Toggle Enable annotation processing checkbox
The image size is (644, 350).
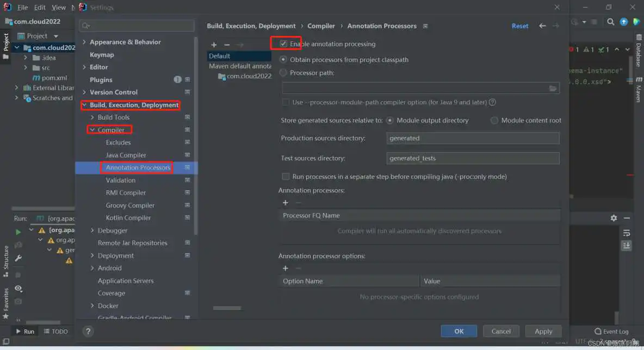[x=283, y=44]
